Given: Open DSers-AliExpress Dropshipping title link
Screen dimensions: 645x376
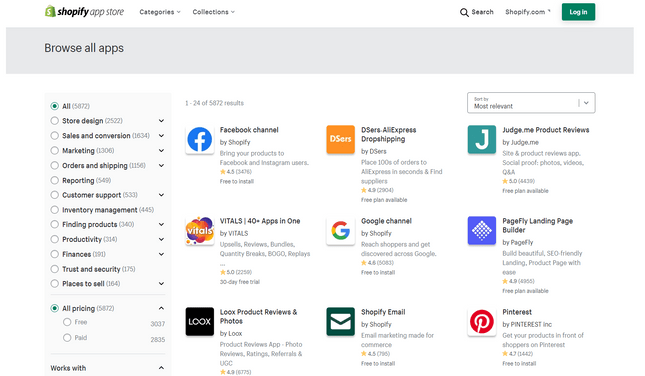Looking at the screenshot, I should tap(389, 135).
